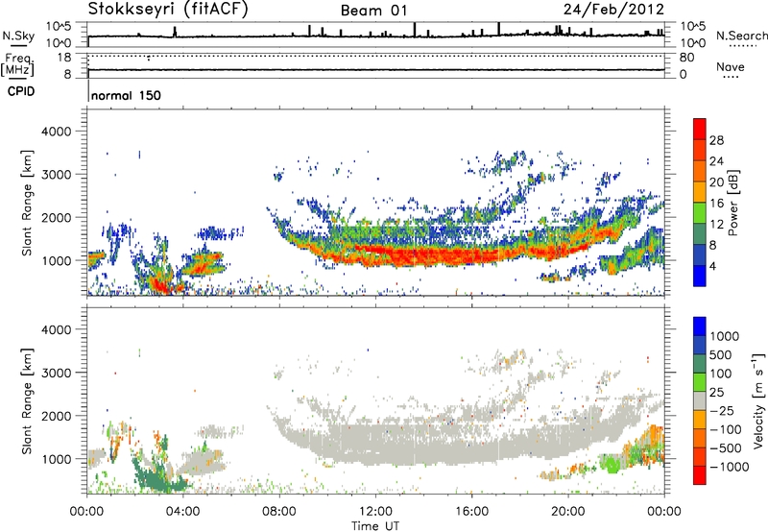Click the Power [dB] colorbar title

[x=732, y=203]
